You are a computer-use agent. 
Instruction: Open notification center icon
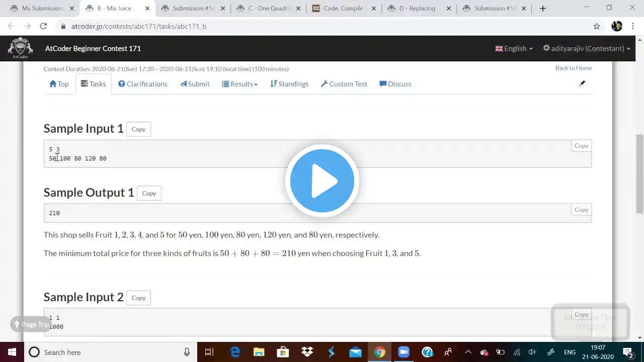[628, 352]
